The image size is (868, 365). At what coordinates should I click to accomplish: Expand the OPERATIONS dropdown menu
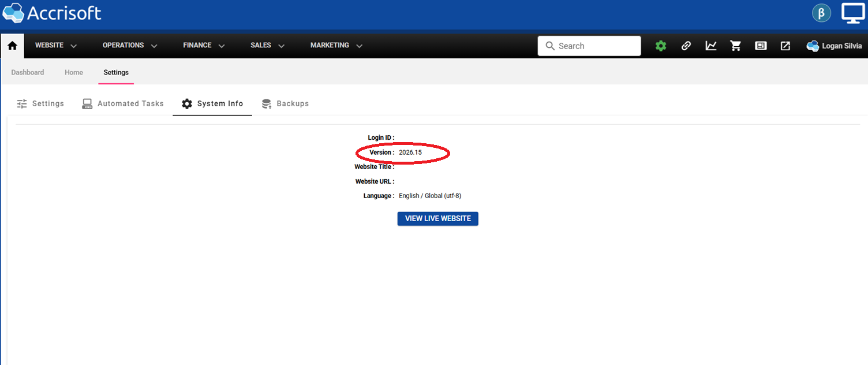click(130, 46)
